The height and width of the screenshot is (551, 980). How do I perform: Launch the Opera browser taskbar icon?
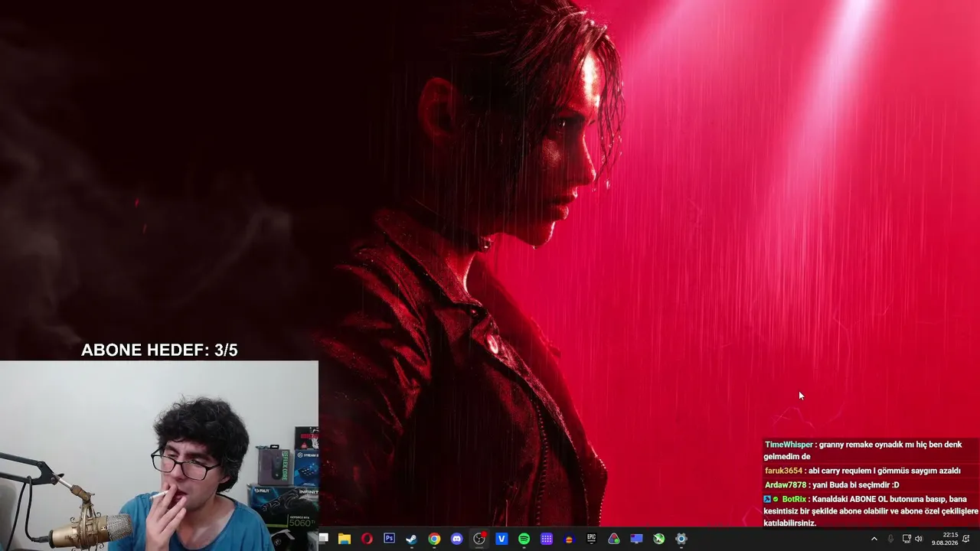point(367,539)
